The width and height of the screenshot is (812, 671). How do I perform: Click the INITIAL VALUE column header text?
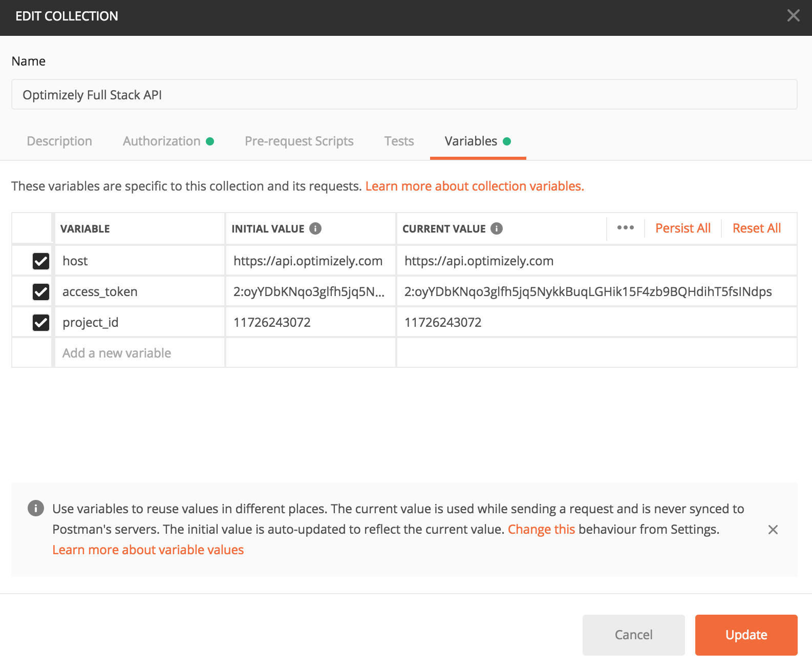click(x=268, y=229)
